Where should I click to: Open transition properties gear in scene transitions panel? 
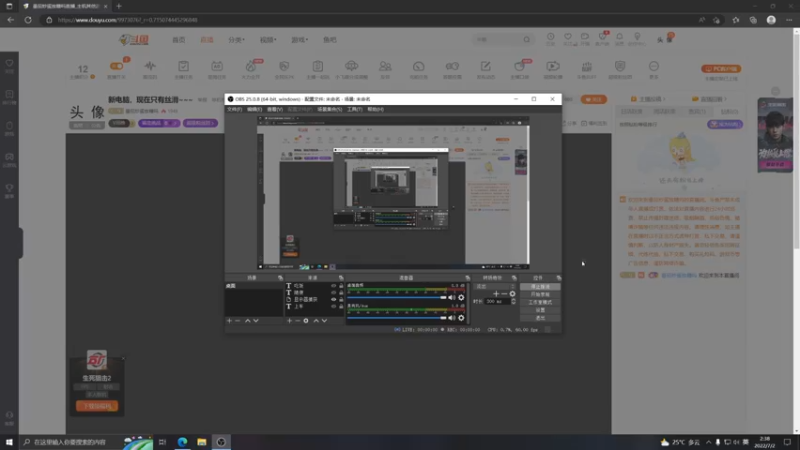pos(512,294)
